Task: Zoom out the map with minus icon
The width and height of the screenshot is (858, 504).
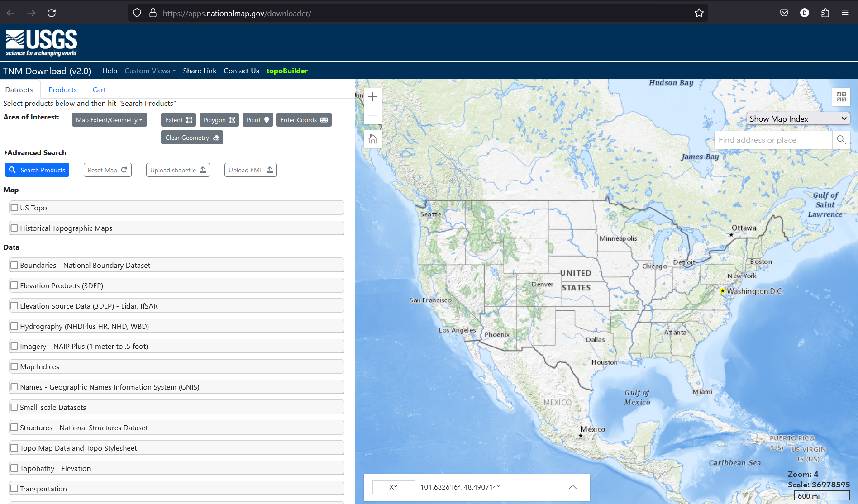Action: (x=372, y=115)
